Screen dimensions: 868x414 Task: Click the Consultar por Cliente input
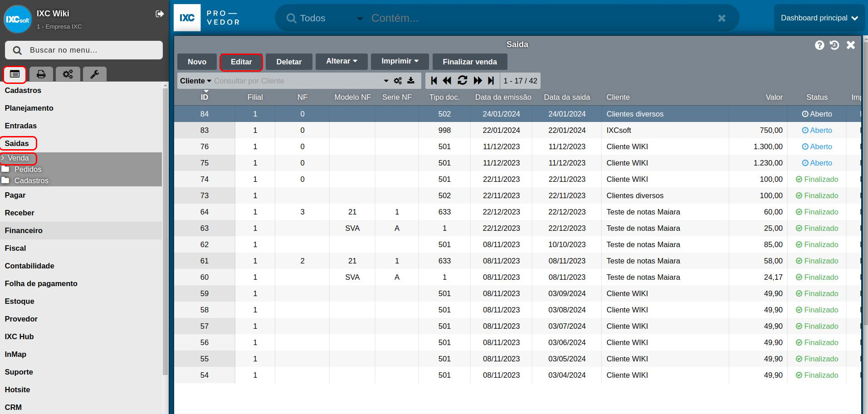[x=297, y=81]
